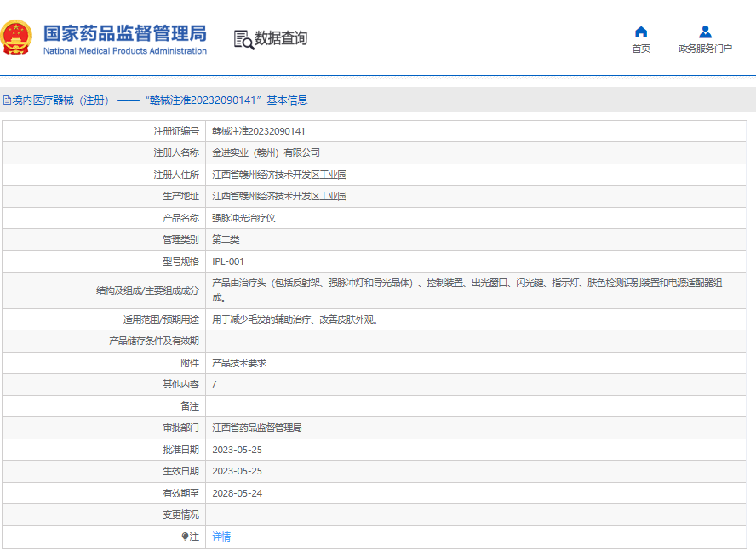Screen dimensions: 756x557
Task: Click the 适用范围/预期用途 label
Action: pyautogui.click(x=161, y=319)
